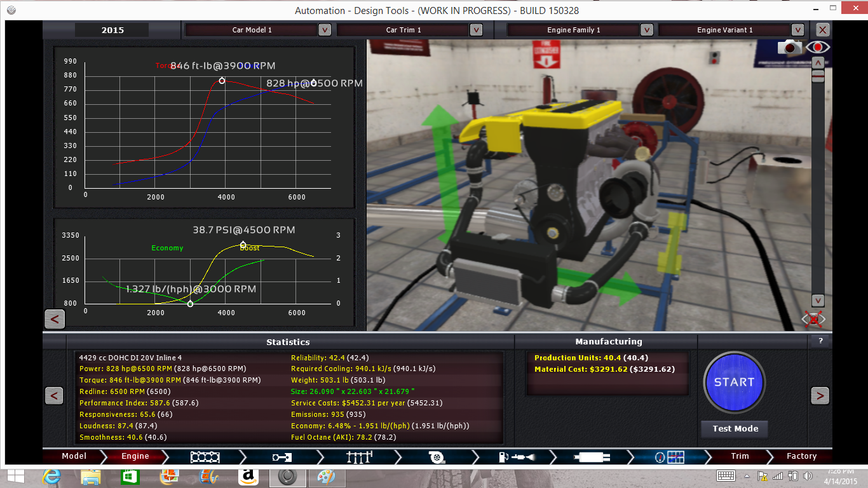Open the engine block bottom-end step icon
868x488 pixels.
point(205,456)
